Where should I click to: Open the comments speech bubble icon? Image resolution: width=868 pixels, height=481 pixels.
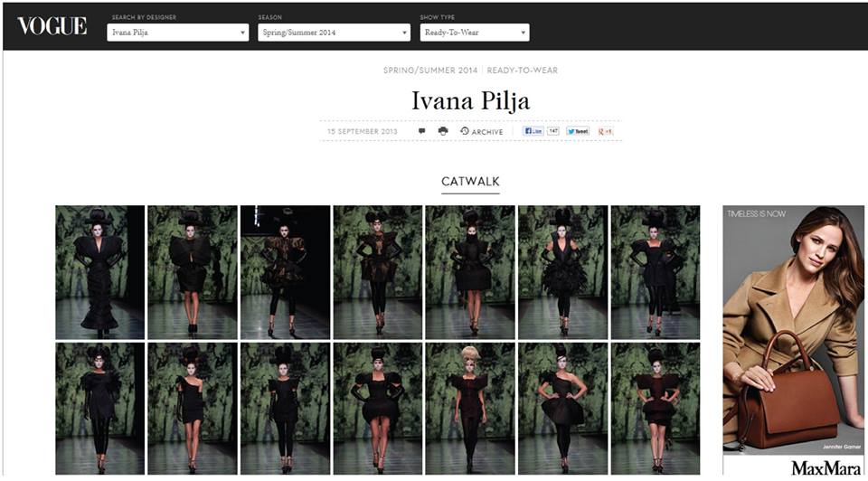(422, 131)
